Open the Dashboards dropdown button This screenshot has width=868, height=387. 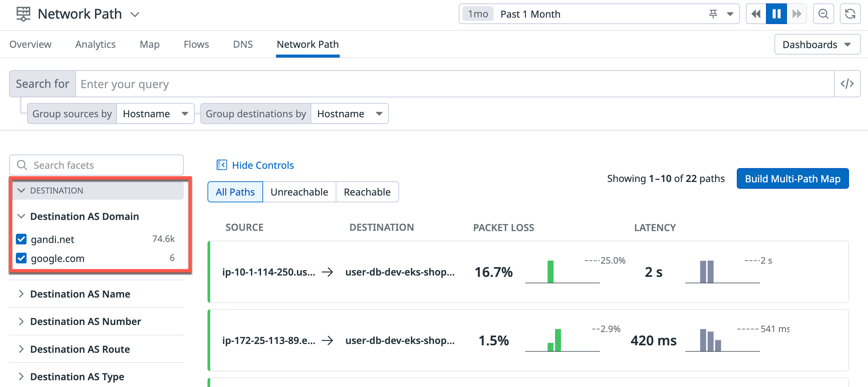[817, 44]
